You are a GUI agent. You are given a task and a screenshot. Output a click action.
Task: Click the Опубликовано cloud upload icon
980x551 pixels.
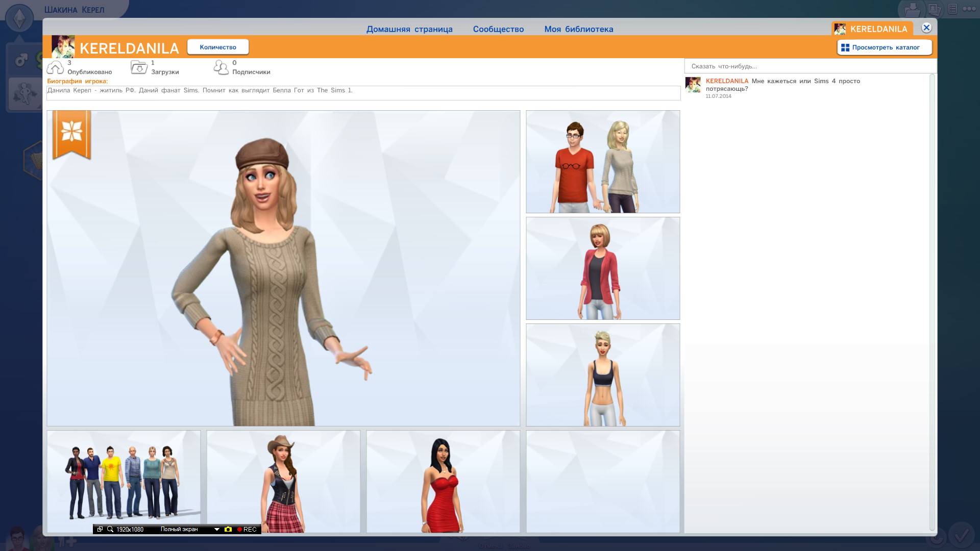55,67
